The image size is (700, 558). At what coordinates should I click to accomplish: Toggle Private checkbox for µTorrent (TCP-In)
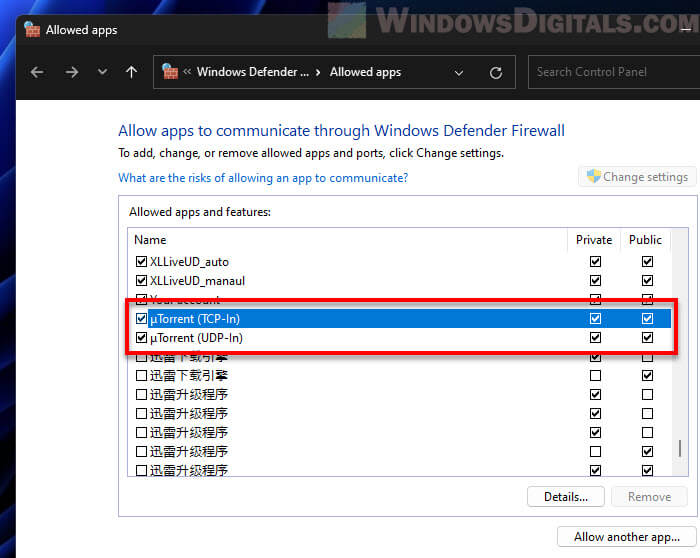pyautogui.click(x=595, y=318)
